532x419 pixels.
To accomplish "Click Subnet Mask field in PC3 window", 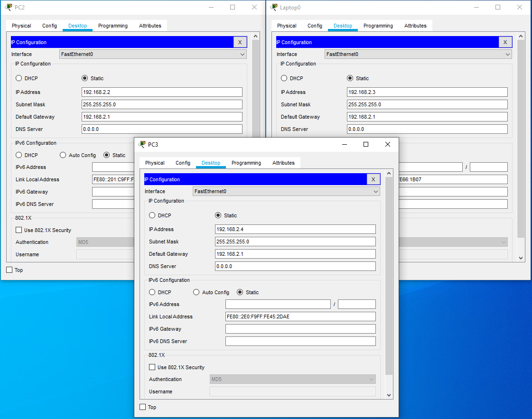I will (295, 242).
